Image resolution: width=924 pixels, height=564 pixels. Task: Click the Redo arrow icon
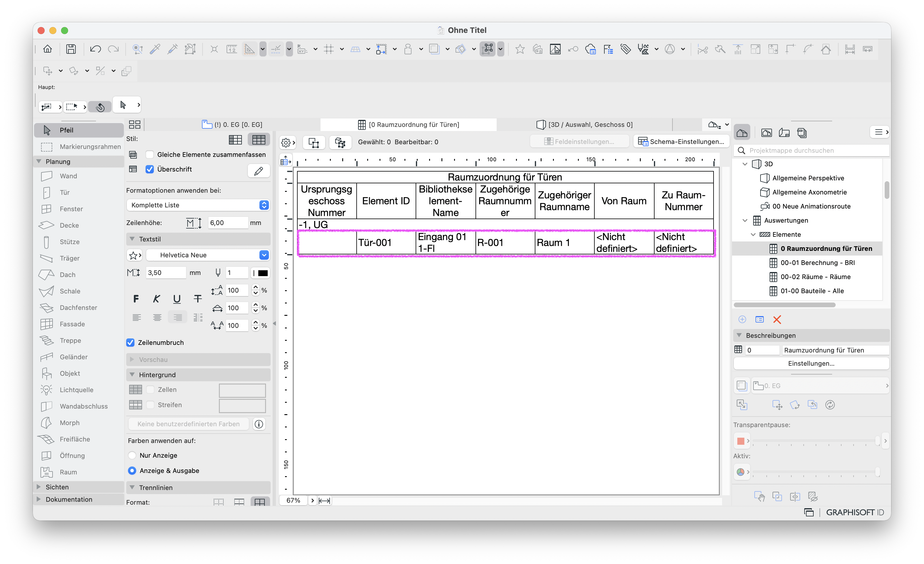click(113, 49)
